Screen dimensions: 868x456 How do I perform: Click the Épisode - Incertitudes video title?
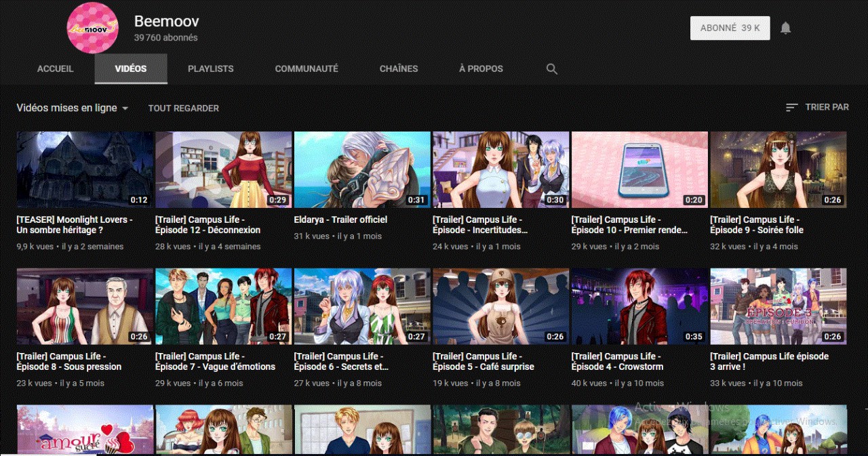480,225
